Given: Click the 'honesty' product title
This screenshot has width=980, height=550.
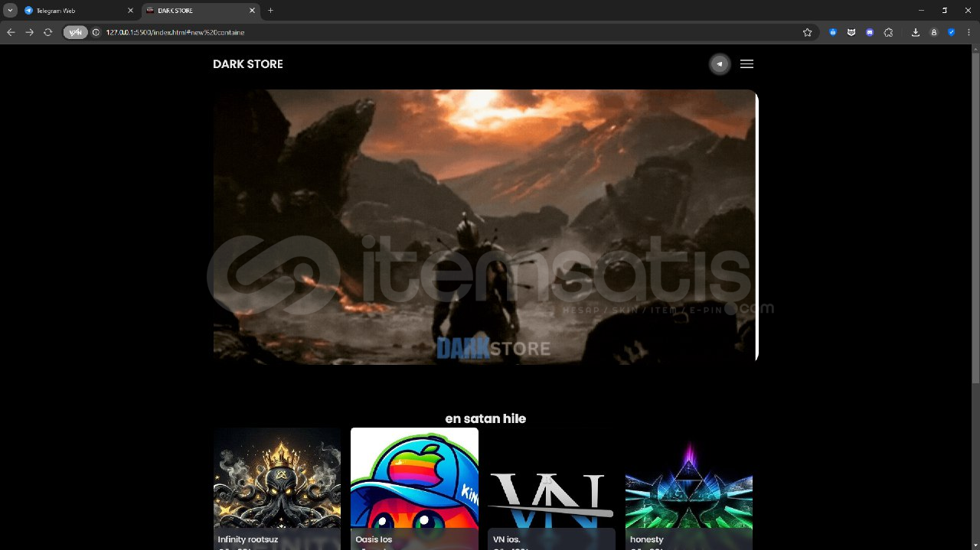Looking at the screenshot, I should click(647, 539).
